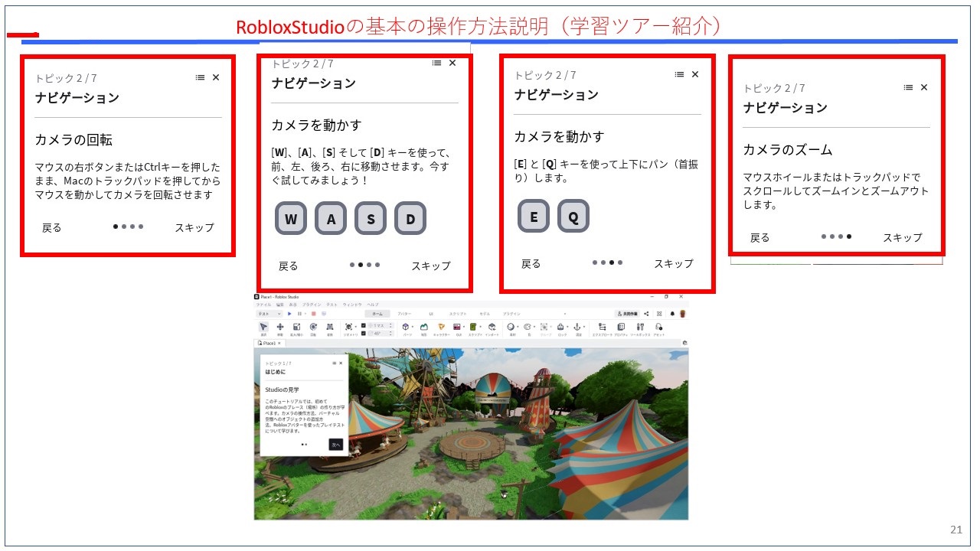This screenshot has width=980, height=551.
Task: Click スキップ on the カメラの回転 card
Action: (194, 228)
